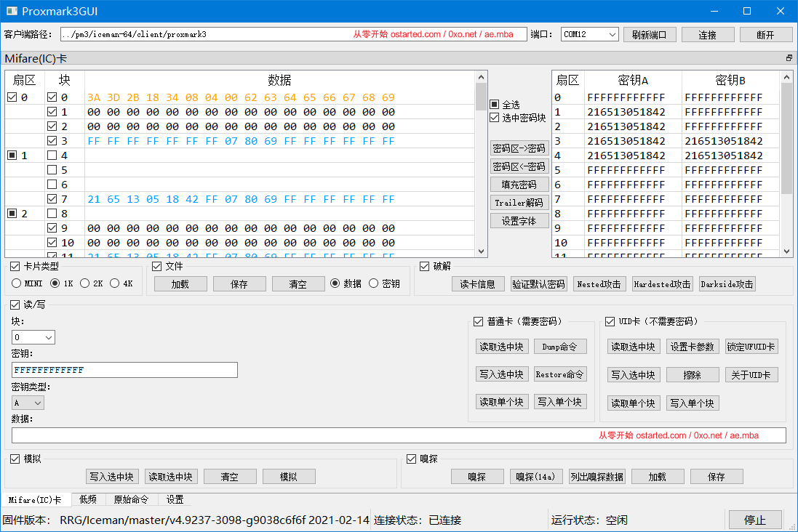Click the 加载 button in 文件 group
Viewport: 798px width, 532px height.
click(x=180, y=283)
